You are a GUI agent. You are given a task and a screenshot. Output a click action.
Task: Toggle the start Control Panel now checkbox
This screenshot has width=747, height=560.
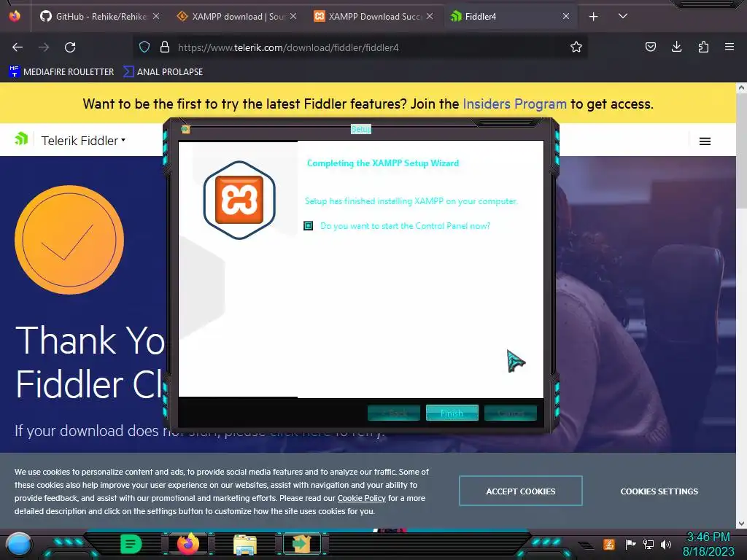tap(309, 226)
